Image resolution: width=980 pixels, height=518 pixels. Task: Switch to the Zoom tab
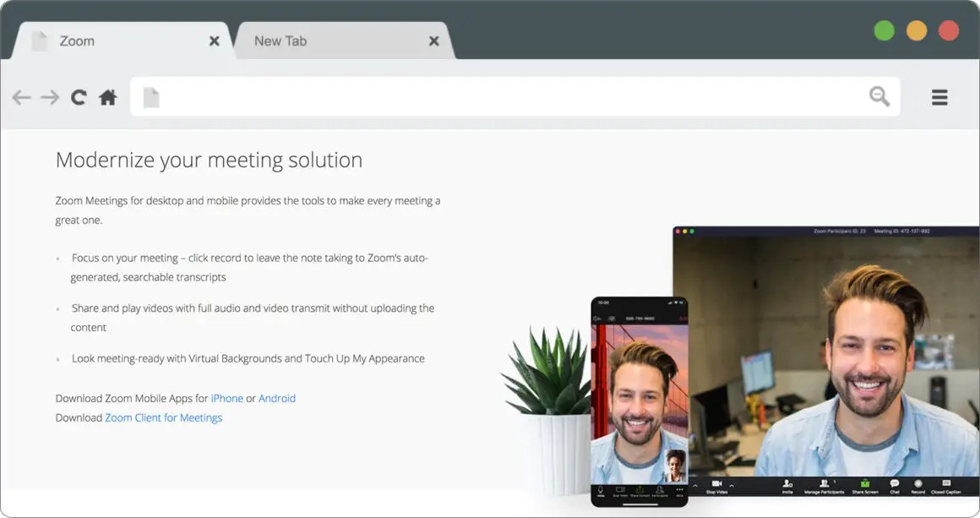123,41
